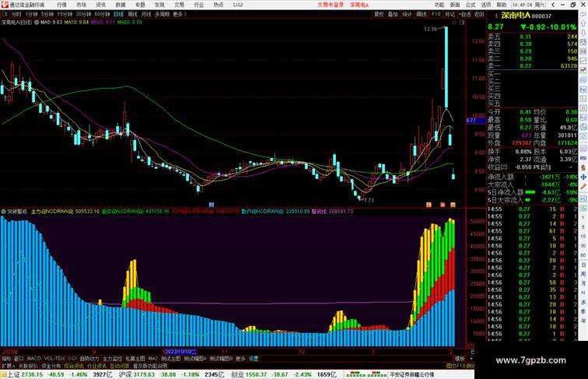Click the gear icon beside MA5 label
This screenshot has width=588, height=379.
(x=37, y=22)
